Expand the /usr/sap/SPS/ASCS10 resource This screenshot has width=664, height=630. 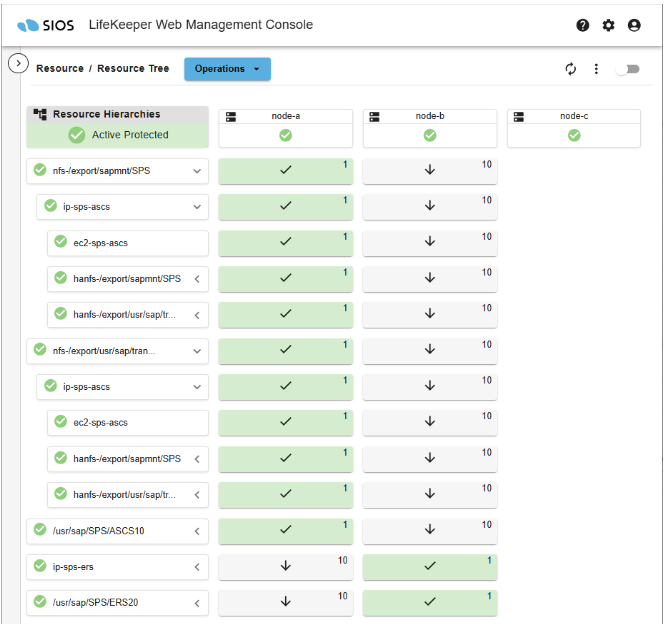pos(197,531)
